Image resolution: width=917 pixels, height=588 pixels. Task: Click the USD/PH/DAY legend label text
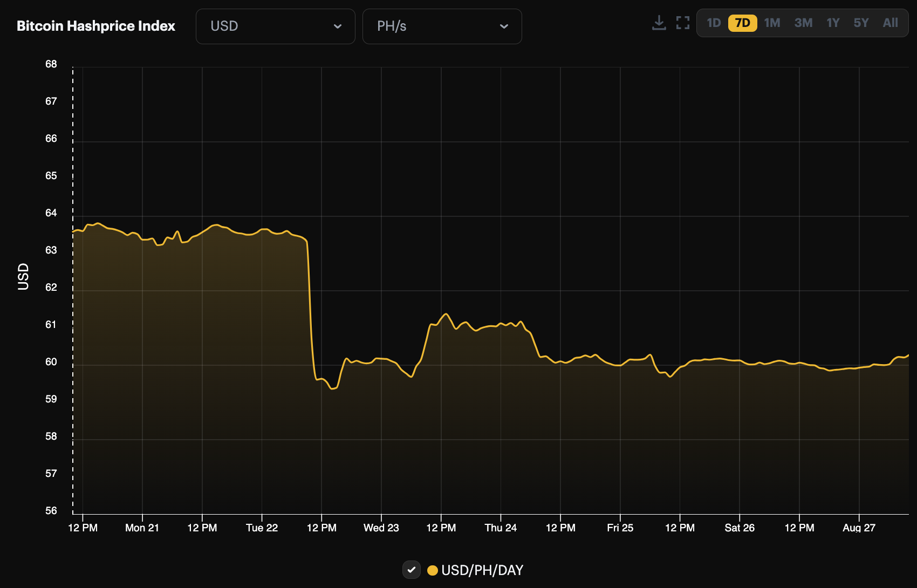pyautogui.click(x=483, y=570)
